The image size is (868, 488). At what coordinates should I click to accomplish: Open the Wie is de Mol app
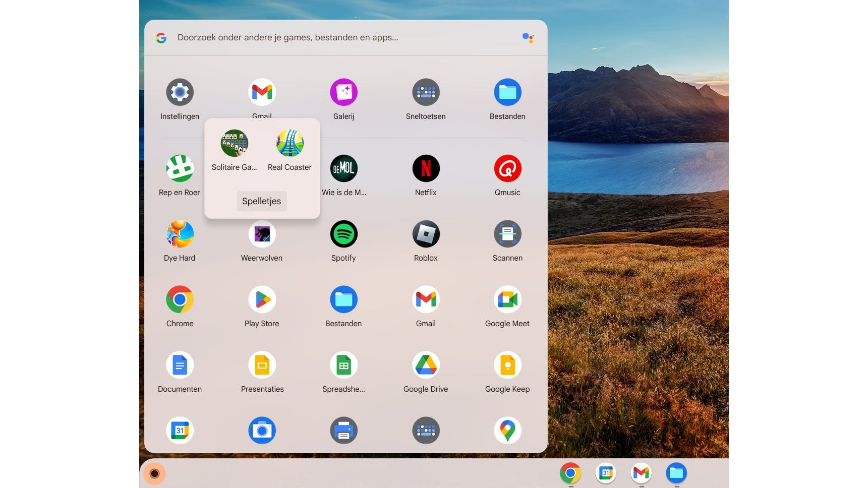tap(343, 168)
